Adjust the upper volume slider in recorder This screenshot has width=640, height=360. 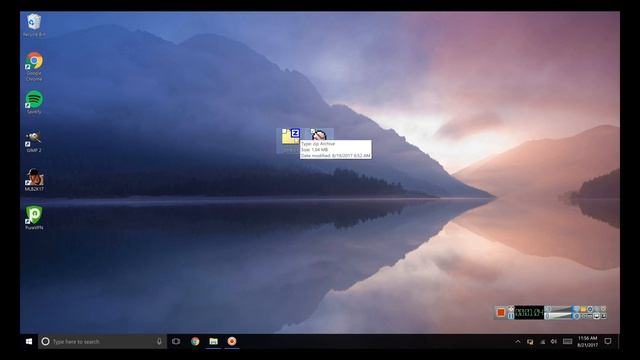(x=559, y=309)
